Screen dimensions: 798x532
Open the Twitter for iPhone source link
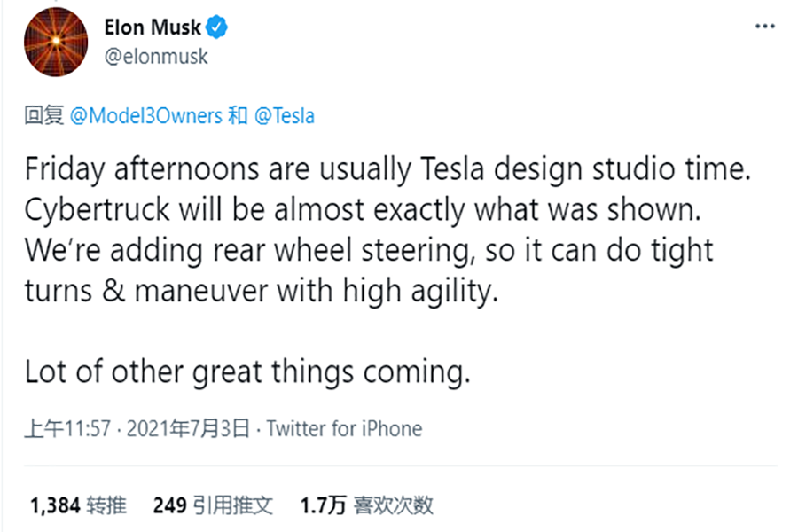pyautogui.click(x=345, y=428)
